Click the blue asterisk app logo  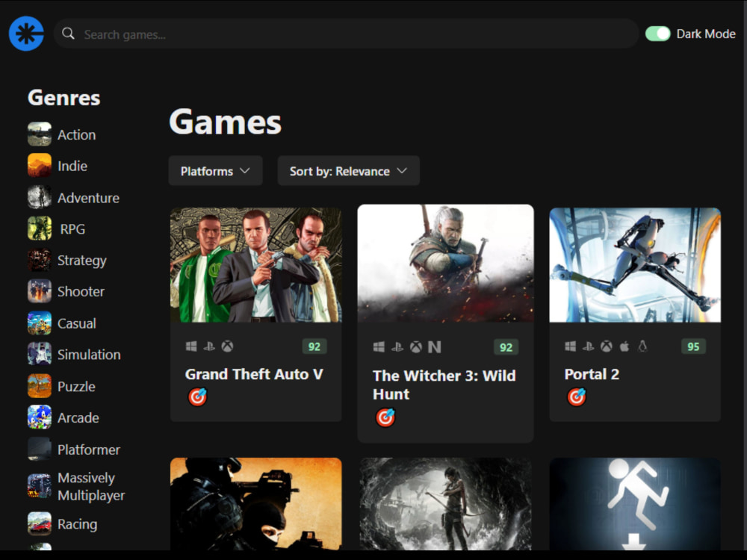coord(26,34)
